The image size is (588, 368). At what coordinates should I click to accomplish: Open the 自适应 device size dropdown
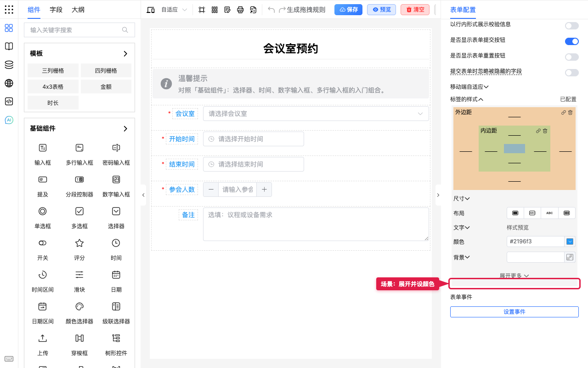[x=174, y=10]
